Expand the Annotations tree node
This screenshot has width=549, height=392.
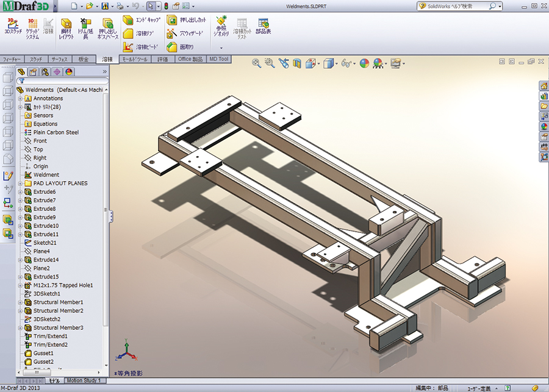point(20,99)
